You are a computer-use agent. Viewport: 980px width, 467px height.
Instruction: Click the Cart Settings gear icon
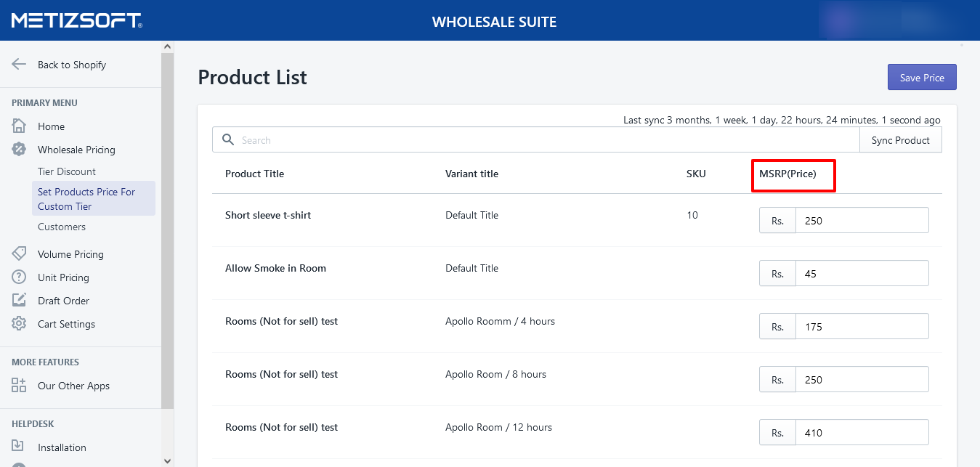point(19,324)
